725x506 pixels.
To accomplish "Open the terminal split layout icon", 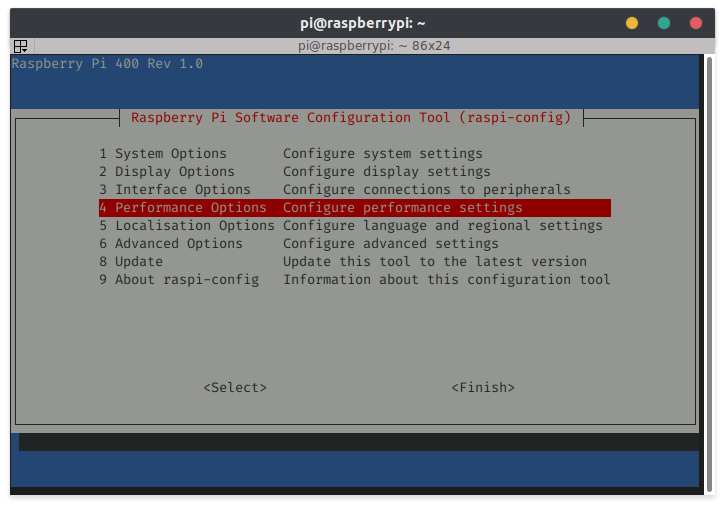I will pyautogui.click(x=20, y=46).
